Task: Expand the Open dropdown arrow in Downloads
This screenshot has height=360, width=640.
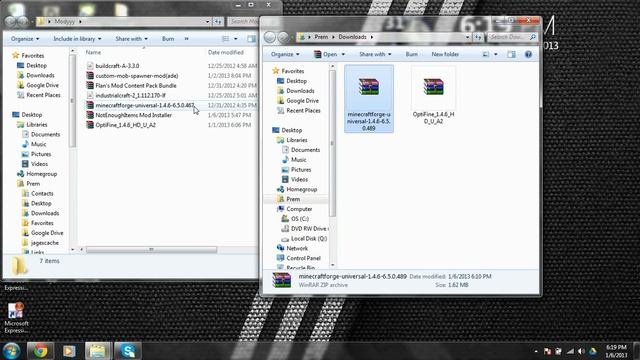Action: click(343, 54)
